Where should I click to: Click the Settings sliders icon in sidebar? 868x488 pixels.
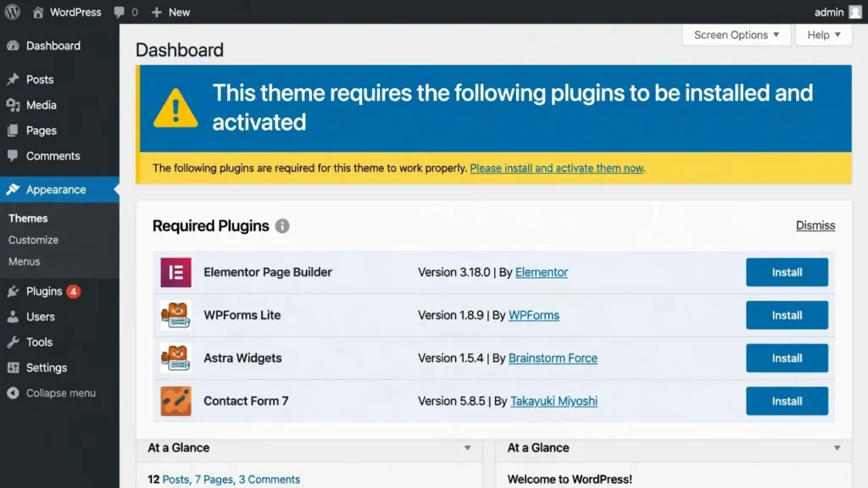coord(14,368)
